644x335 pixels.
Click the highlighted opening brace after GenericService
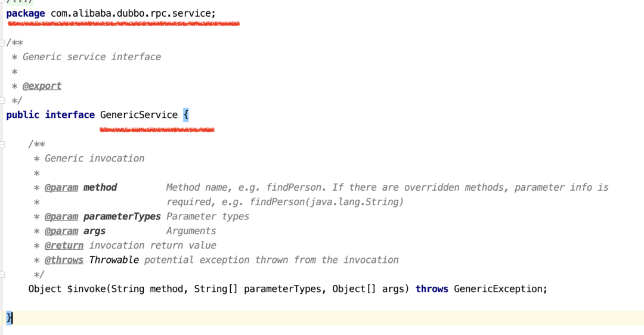pos(185,115)
